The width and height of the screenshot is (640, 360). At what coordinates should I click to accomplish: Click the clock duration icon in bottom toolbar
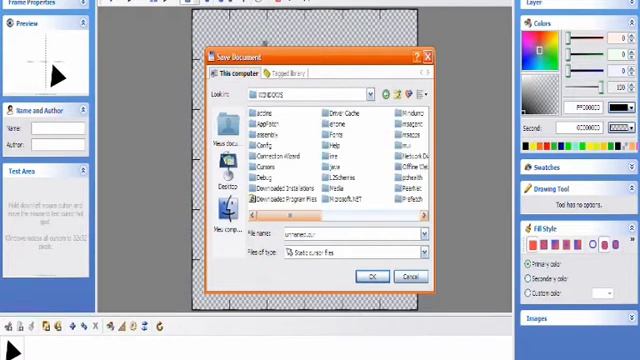click(133, 326)
